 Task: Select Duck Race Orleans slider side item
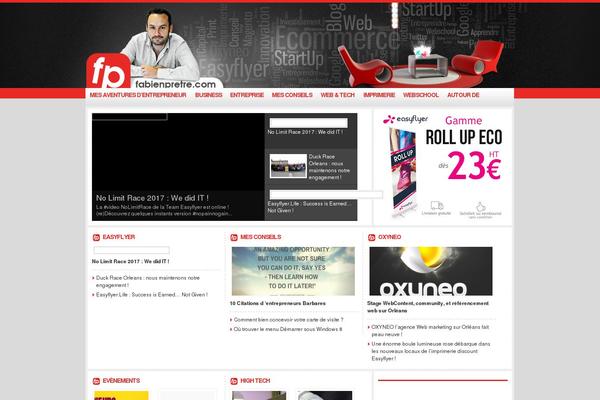point(311,167)
